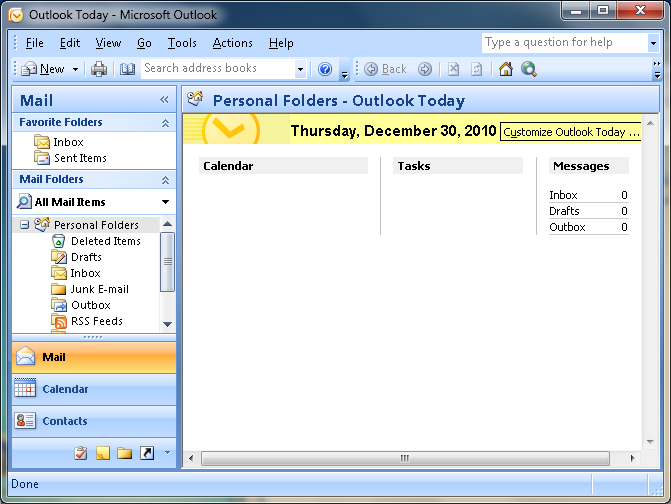Image resolution: width=671 pixels, height=504 pixels.
Task: Open the Inbox link under Messages
Action: [x=563, y=195]
